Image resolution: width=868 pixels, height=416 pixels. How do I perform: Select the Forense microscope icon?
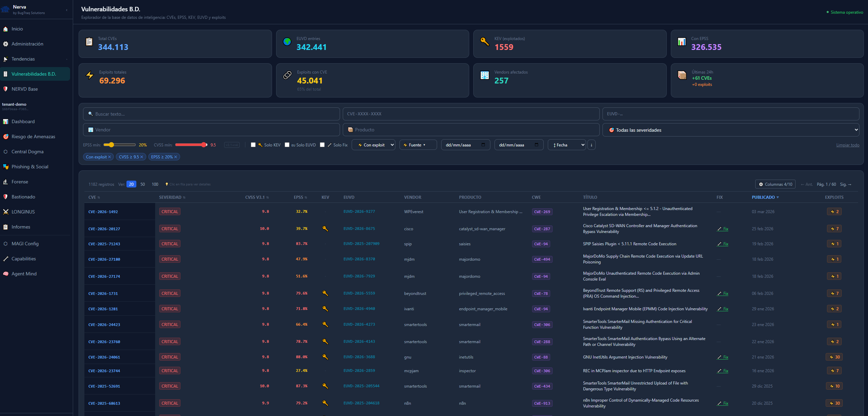coord(5,182)
